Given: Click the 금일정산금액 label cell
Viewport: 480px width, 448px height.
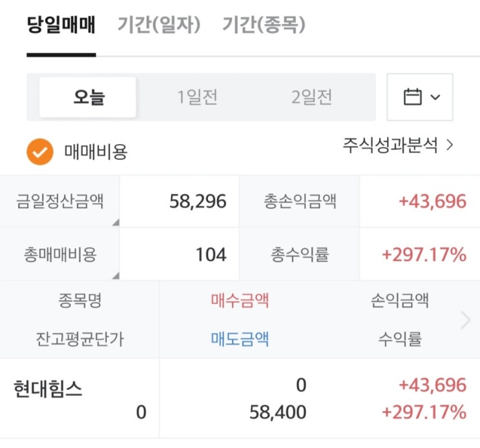Looking at the screenshot, I should tap(60, 201).
